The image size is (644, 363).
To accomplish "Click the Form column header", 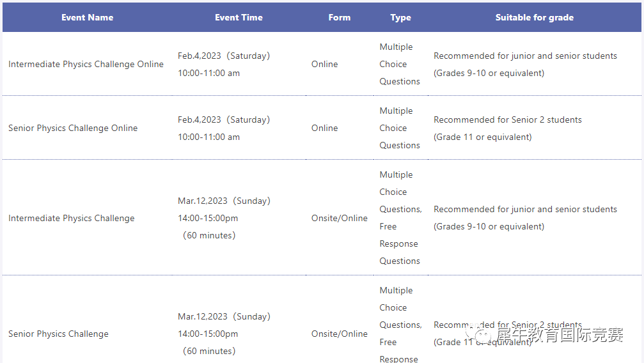I will click(339, 18).
